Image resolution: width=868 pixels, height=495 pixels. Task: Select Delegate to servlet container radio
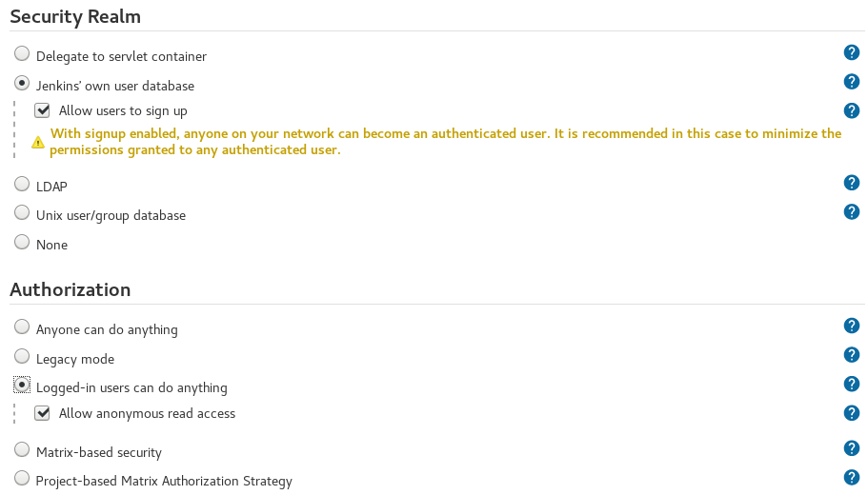[x=22, y=53]
